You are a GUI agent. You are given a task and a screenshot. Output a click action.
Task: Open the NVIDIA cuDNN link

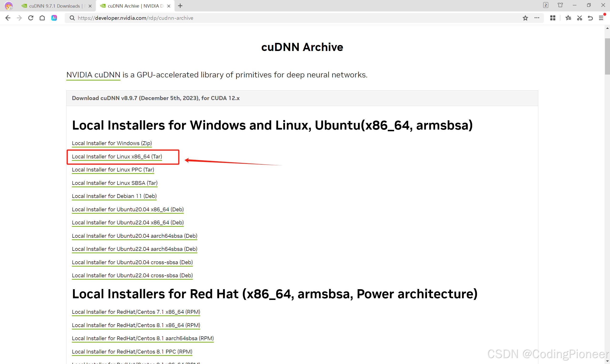(93, 75)
